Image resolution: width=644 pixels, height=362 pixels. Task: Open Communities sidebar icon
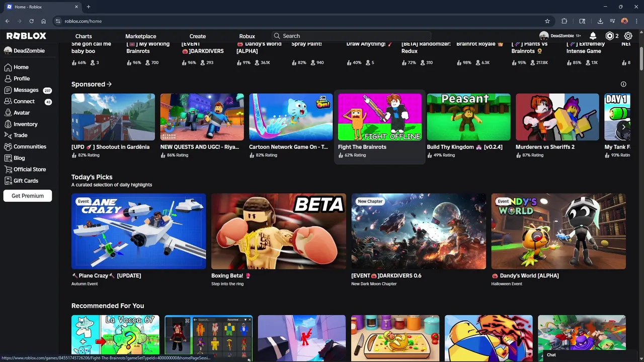pos(8,146)
